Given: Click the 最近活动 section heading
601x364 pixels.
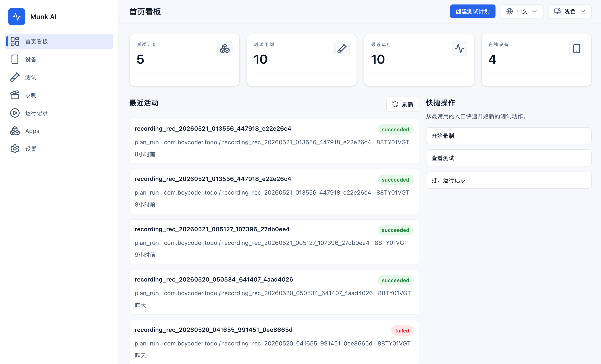Looking at the screenshot, I should click(x=144, y=103).
